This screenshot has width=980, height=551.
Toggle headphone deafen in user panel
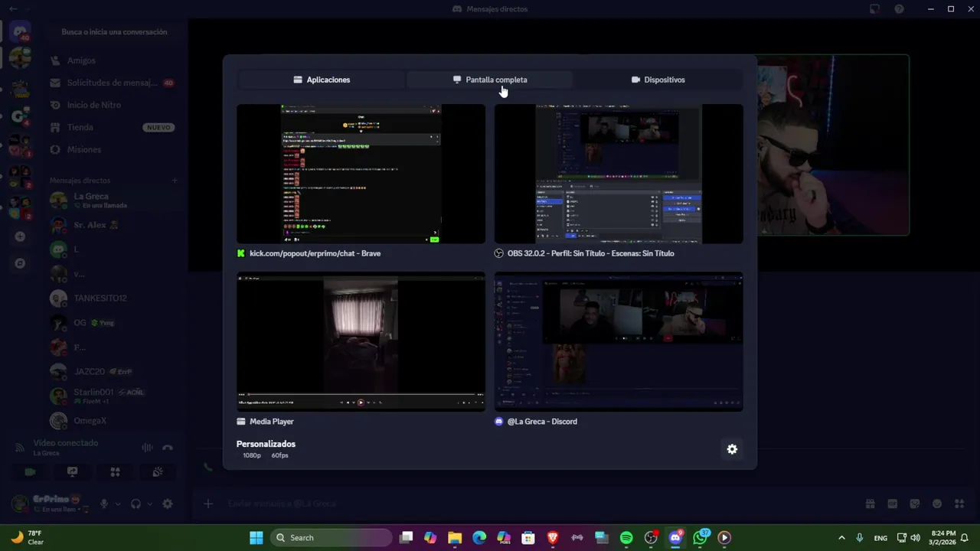(136, 504)
